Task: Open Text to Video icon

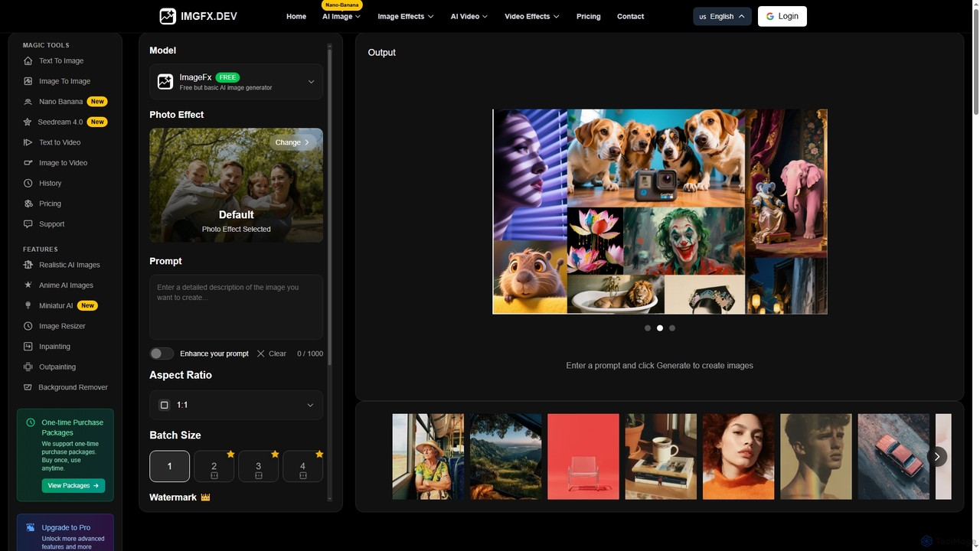Action: pos(28,142)
